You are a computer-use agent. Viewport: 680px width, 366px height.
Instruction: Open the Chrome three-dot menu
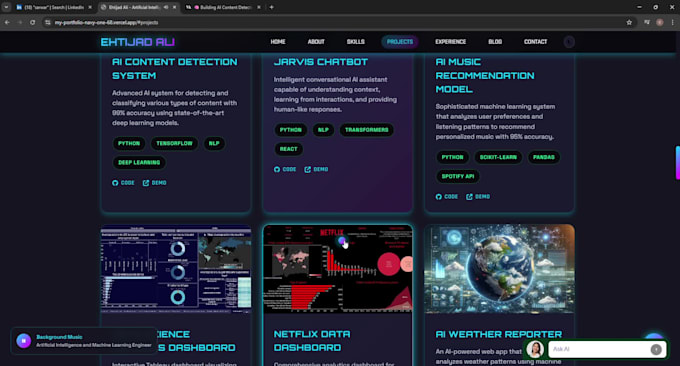[672, 22]
